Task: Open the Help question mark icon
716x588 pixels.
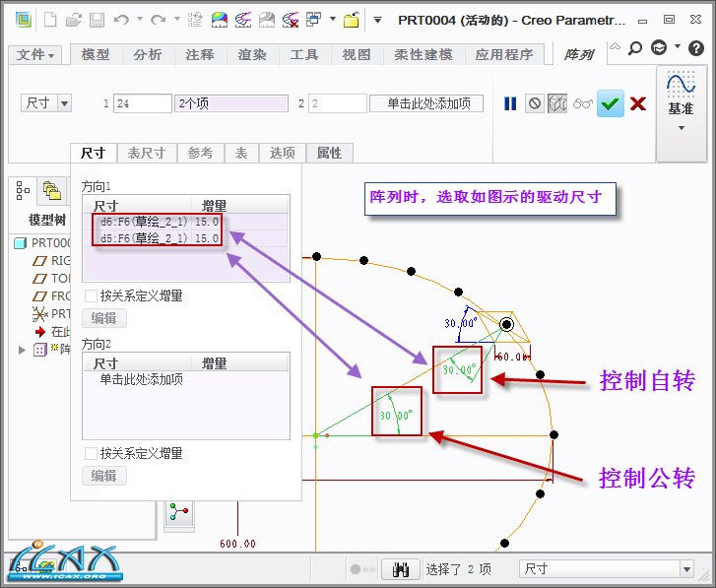Action: tap(696, 48)
